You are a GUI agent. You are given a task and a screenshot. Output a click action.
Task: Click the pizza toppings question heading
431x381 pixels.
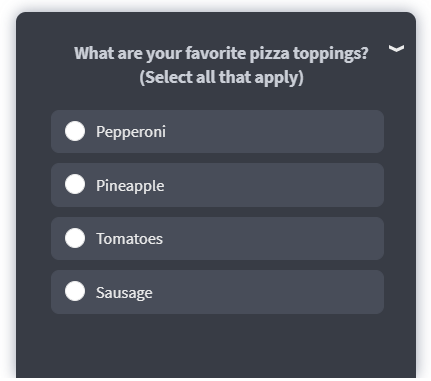click(221, 65)
